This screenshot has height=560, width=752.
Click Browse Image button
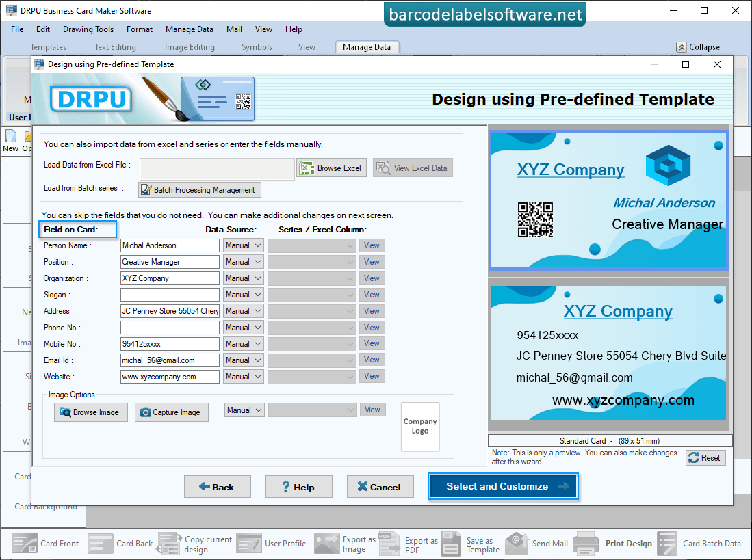91,412
